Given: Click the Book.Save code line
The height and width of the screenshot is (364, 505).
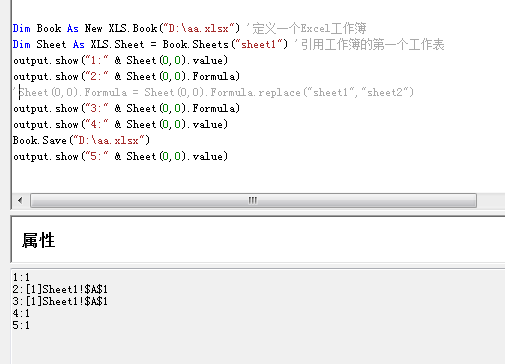Looking at the screenshot, I should [x=81, y=140].
